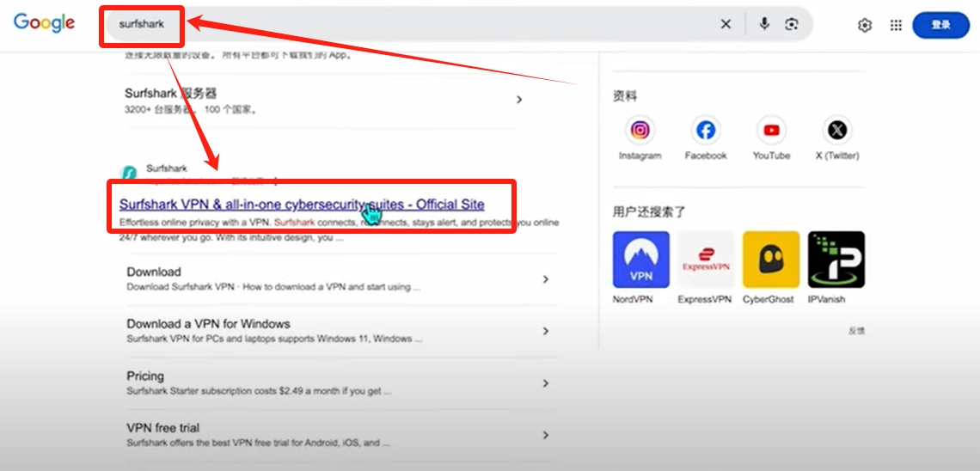Click the Google logo

coord(45,23)
